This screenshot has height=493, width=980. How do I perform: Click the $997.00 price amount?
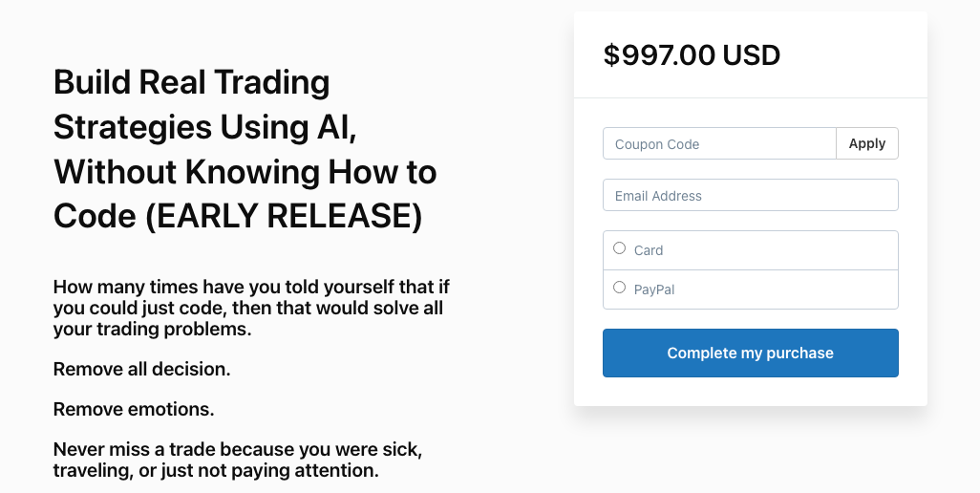tap(658, 55)
